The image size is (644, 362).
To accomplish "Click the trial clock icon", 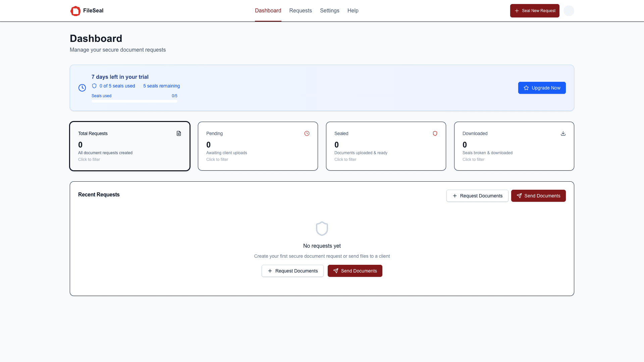I will pyautogui.click(x=82, y=88).
